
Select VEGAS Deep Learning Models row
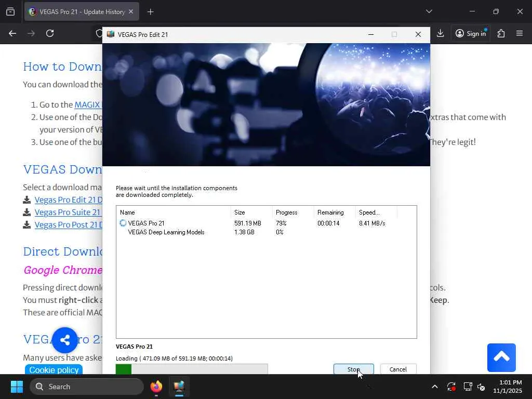tap(267, 232)
